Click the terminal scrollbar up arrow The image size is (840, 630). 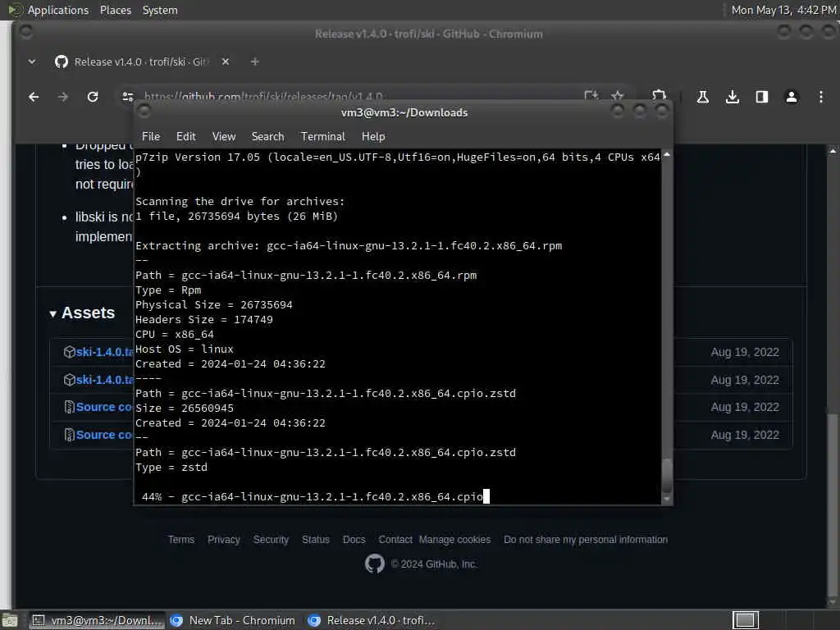pos(667,154)
